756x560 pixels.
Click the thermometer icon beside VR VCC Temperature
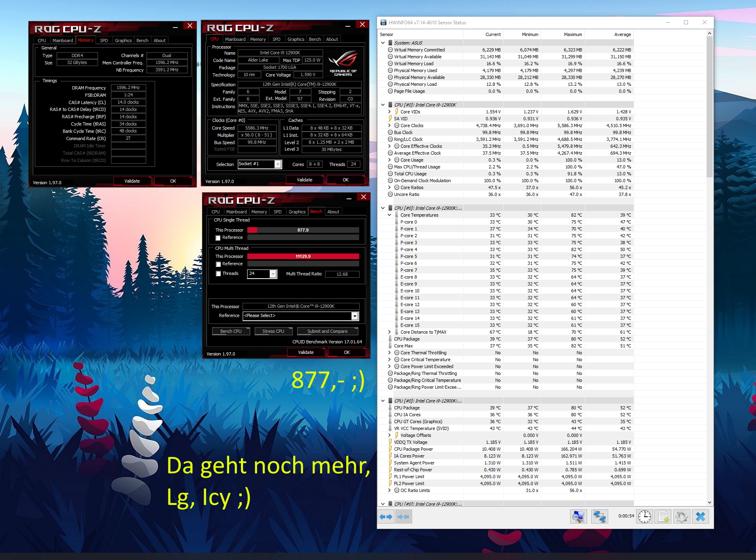(x=390, y=428)
